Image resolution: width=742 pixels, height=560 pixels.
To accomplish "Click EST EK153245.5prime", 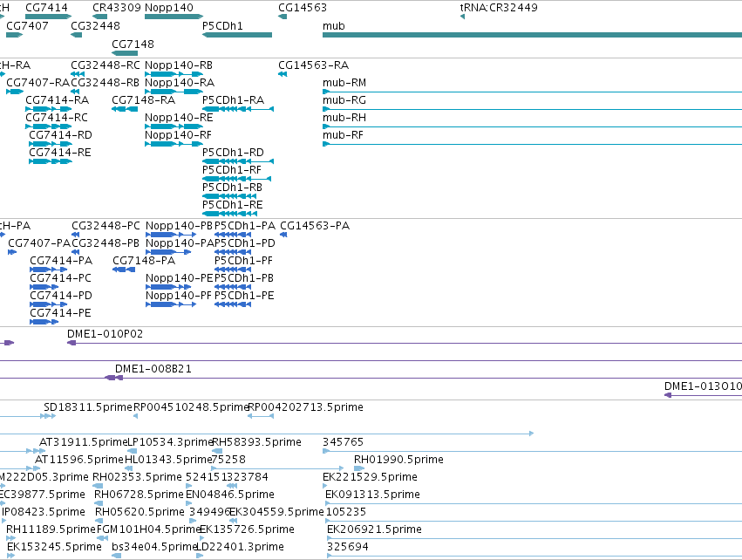I will point(10,556).
